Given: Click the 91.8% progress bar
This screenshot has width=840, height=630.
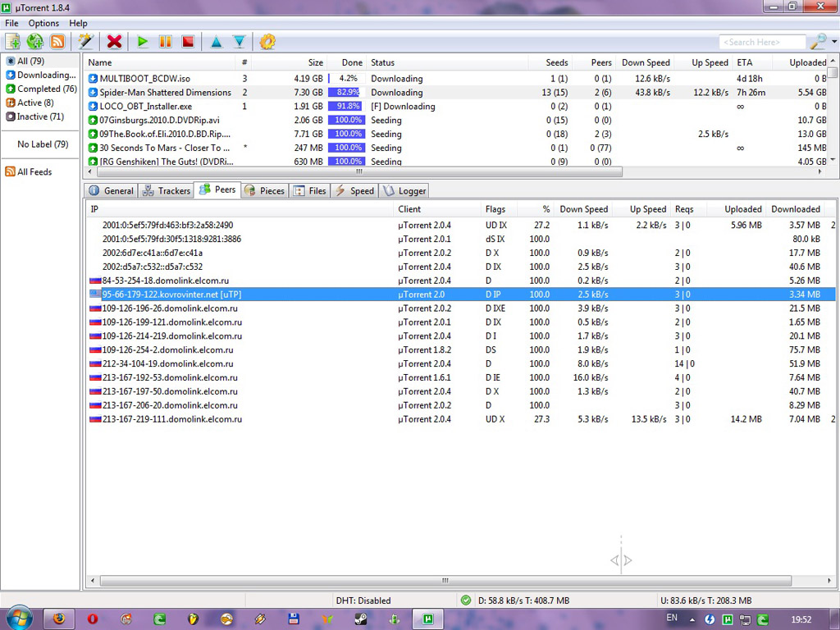Looking at the screenshot, I should pyautogui.click(x=347, y=106).
